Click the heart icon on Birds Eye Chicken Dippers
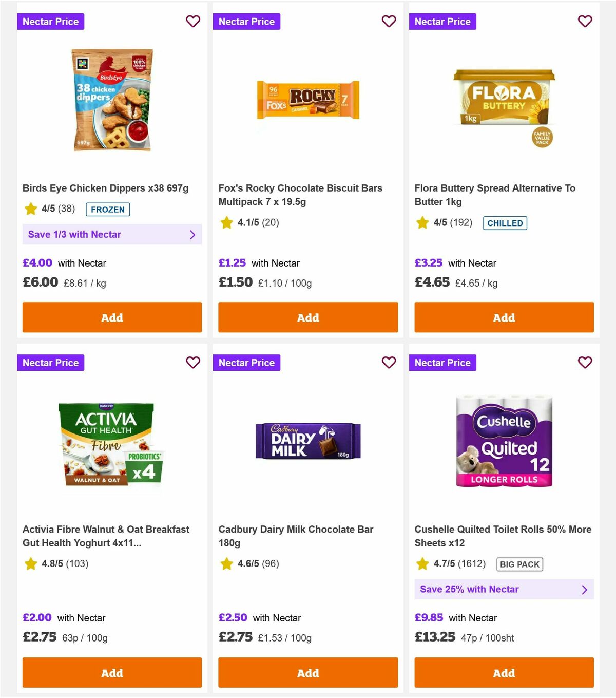The height and width of the screenshot is (698, 616). 193,22
